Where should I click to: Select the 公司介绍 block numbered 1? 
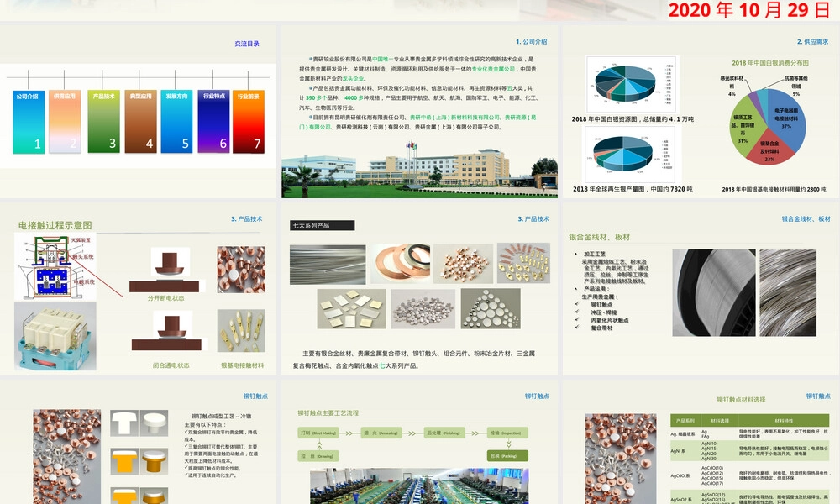29,122
